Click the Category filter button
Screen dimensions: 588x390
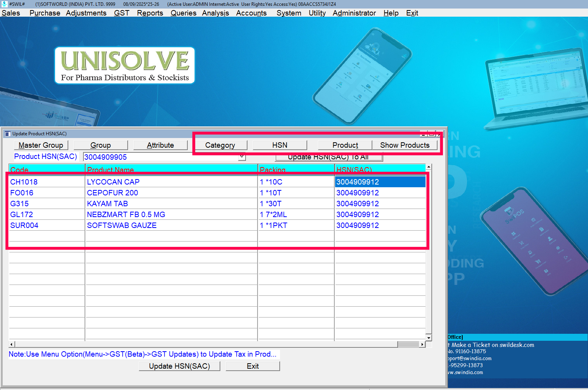(x=220, y=145)
